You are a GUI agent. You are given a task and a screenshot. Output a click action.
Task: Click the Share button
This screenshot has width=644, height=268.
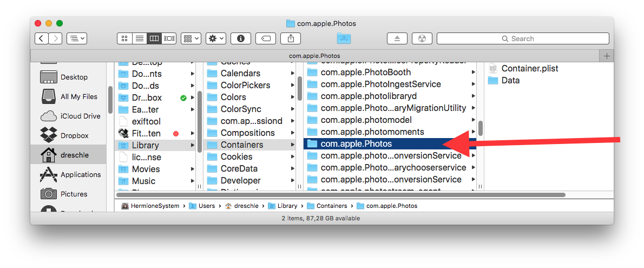[x=291, y=38]
